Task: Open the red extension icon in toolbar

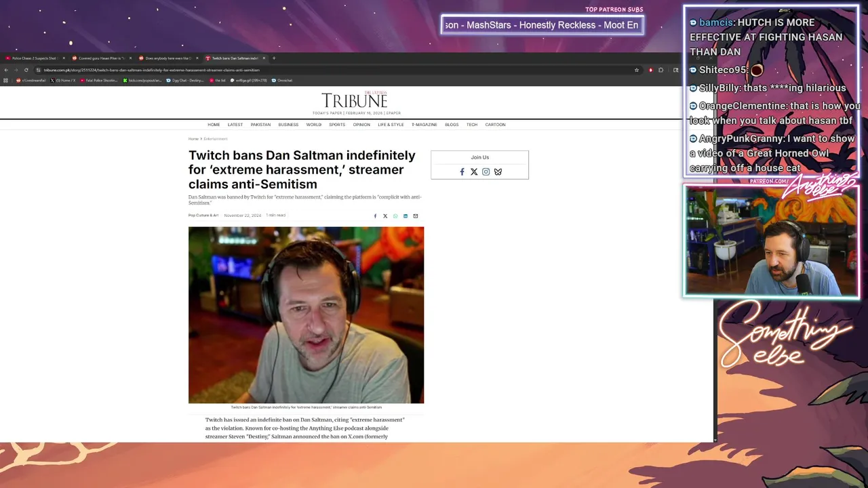Action: (x=650, y=70)
